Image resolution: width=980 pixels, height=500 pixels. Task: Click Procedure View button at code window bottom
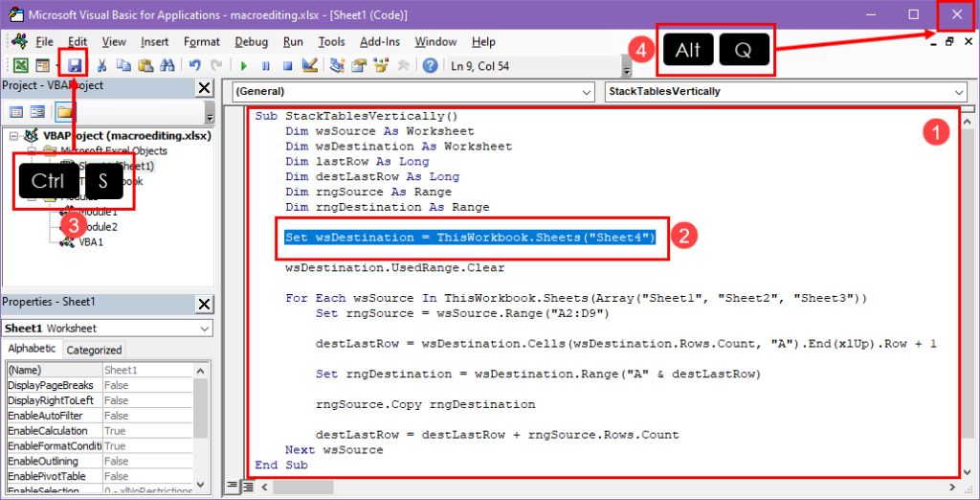click(234, 486)
